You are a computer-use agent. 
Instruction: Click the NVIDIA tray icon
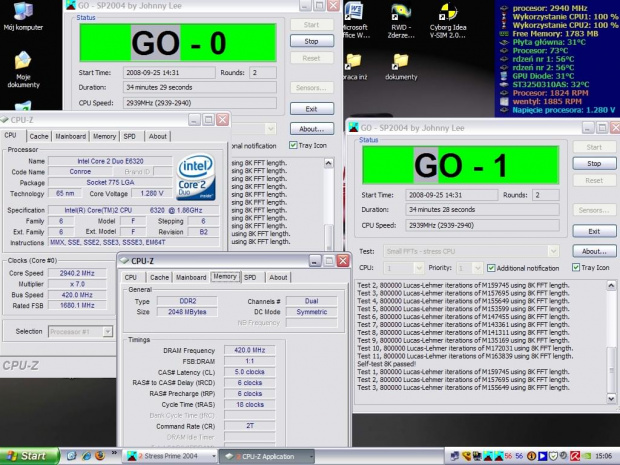coord(588,456)
